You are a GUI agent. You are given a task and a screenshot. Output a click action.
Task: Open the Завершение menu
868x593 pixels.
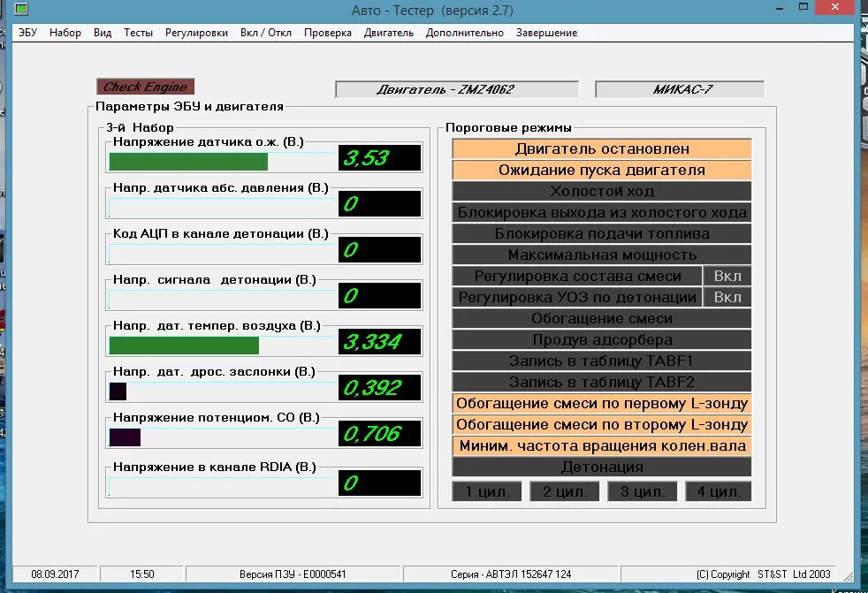[x=547, y=33]
